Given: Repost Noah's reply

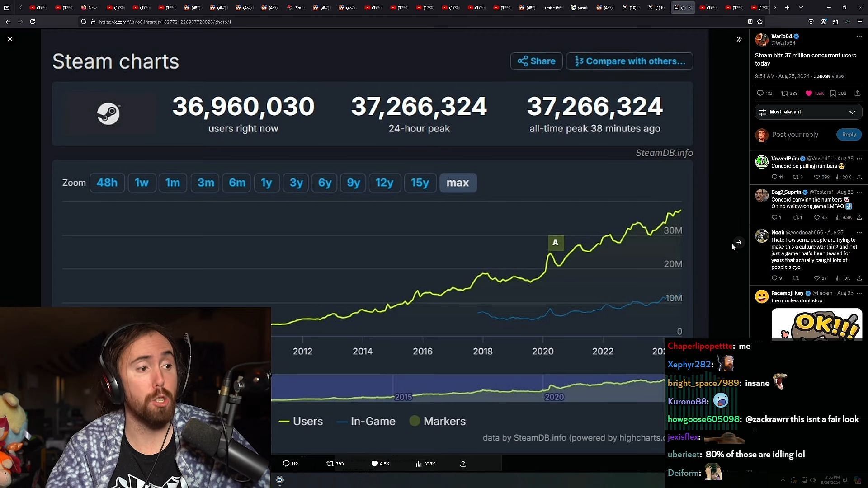Looking at the screenshot, I should (x=796, y=278).
